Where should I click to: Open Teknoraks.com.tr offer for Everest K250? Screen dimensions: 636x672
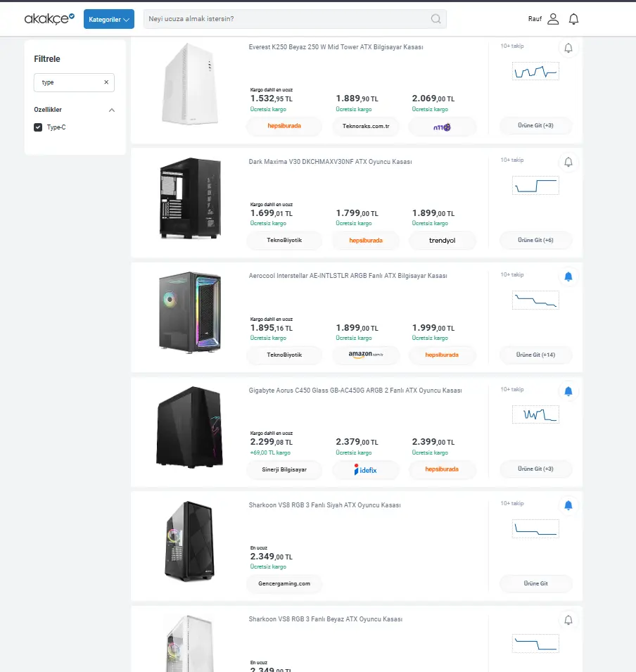pyautogui.click(x=366, y=126)
